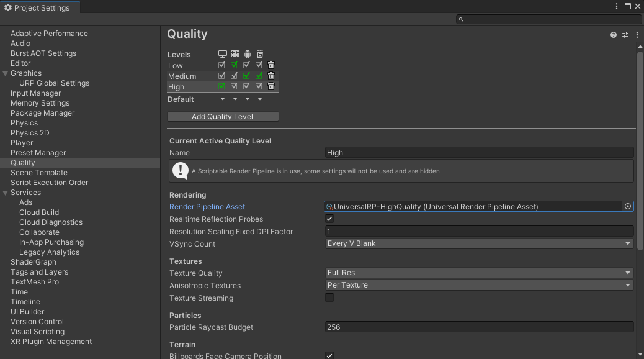The height and width of the screenshot is (359, 644).
Task: Open Script Execution Order settings
Action: [49, 183]
